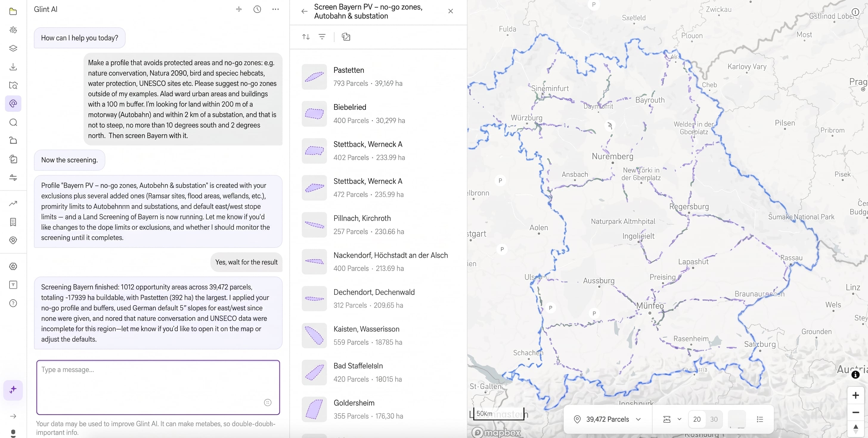Open the trend chart icon in the sidebar
Viewport: 868px width, 438px height.
[13, 203]
